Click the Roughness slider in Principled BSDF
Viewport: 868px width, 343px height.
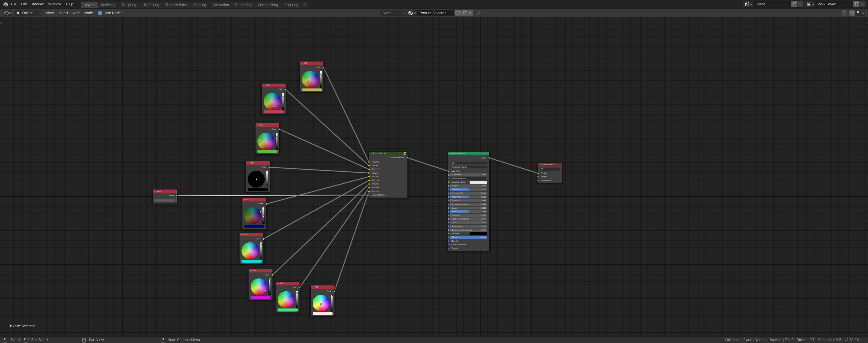pyautogui.click(x=469, y=197)
